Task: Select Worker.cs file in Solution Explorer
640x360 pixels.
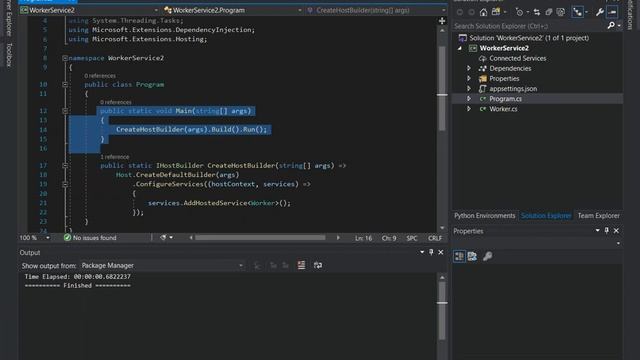Action: 503,109
